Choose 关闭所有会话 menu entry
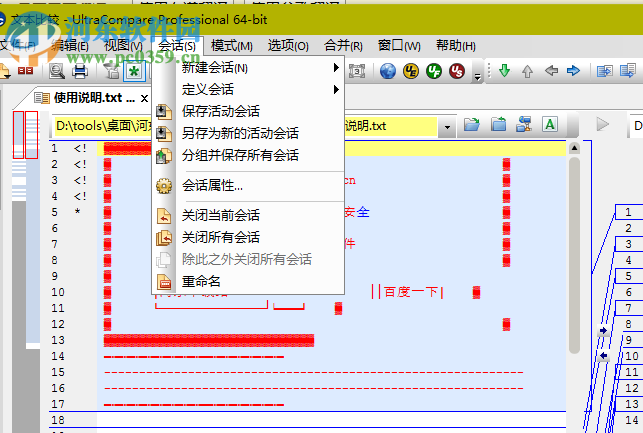 [x=248, y=237]
